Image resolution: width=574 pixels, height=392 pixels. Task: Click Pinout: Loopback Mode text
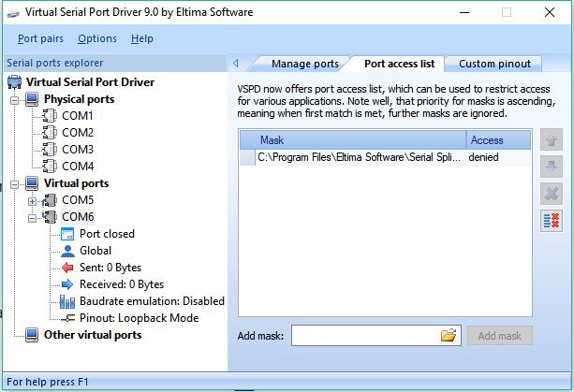coord(140,318)
